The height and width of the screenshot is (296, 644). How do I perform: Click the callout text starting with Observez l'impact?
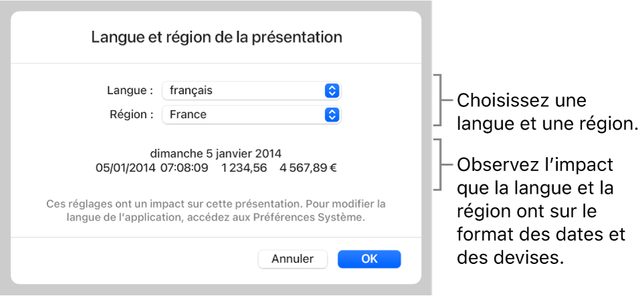(541, 210)
